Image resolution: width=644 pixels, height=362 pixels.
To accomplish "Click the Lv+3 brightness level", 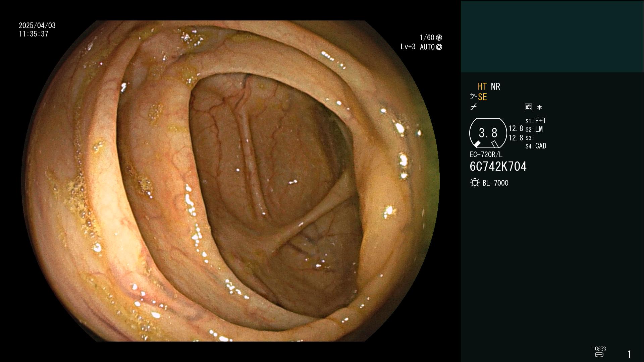I will 408,47.
